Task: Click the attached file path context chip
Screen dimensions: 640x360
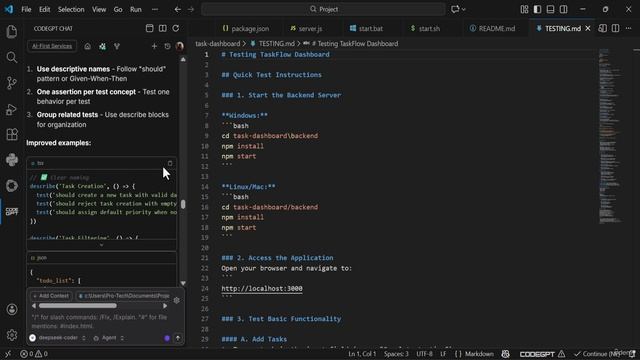Action: pos(123,296)
